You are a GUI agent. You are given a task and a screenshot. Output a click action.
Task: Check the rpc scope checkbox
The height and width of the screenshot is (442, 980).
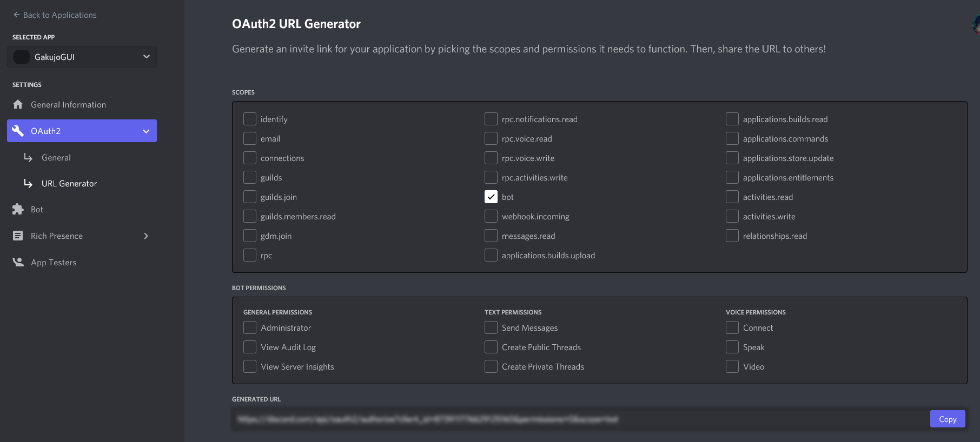pyautogui.click(x=250, y=255)
